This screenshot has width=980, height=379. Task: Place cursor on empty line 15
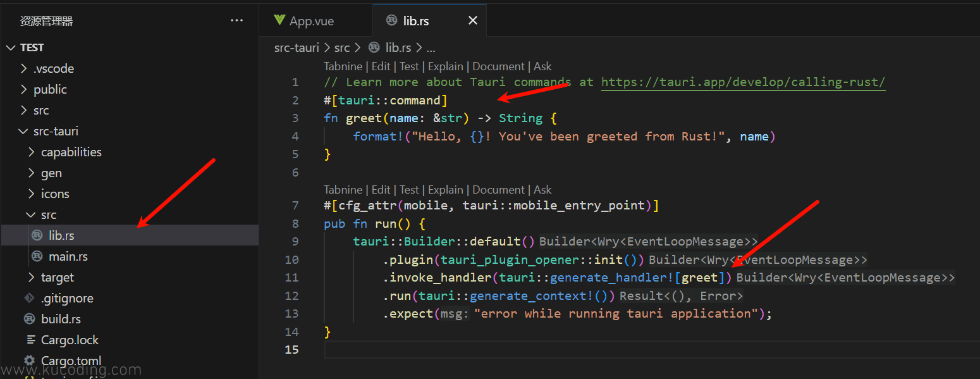(x=651, y=350)
